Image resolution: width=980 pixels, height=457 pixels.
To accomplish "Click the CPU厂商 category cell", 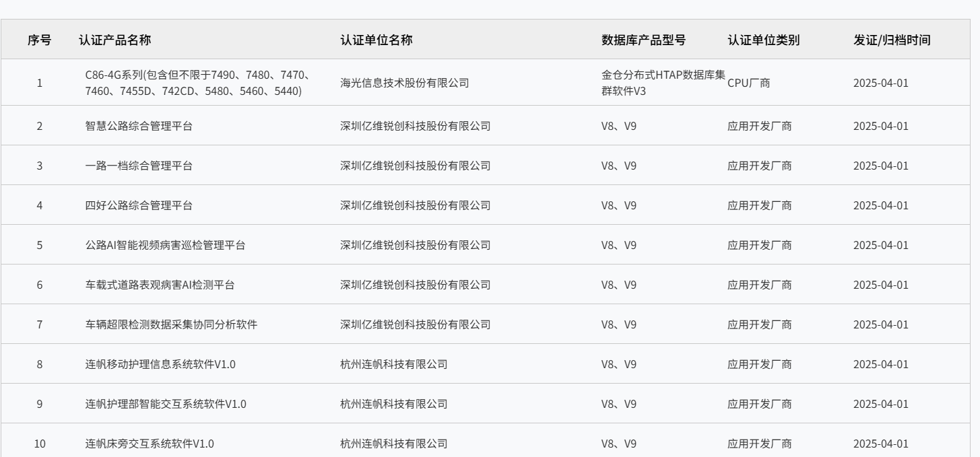I will pyautogui.click(x=749, y=83).
